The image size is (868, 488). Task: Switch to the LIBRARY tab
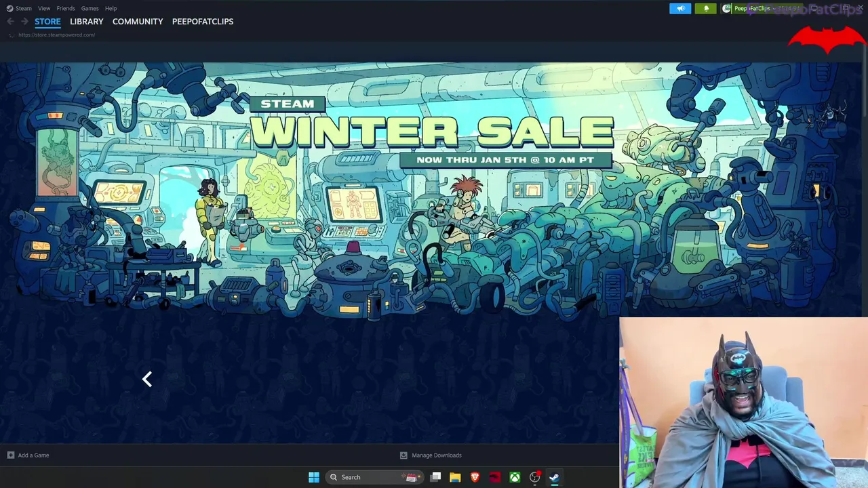click(87, 22)
